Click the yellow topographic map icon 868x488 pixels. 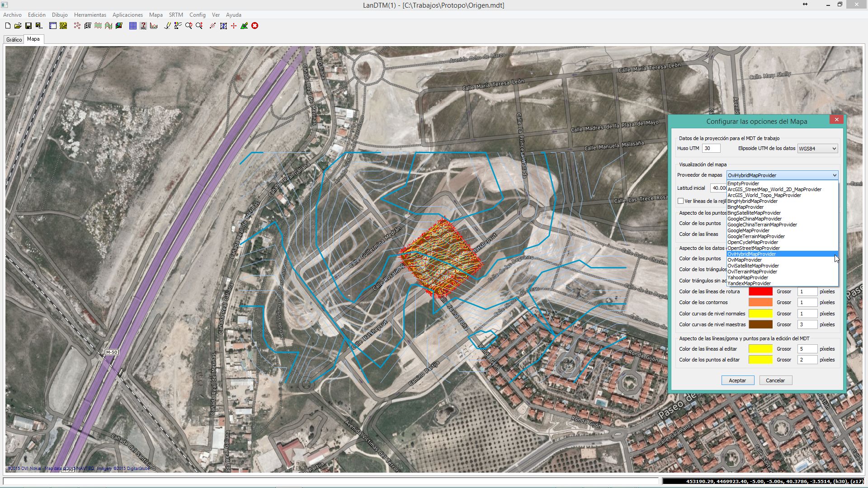[x=63, y=26]
